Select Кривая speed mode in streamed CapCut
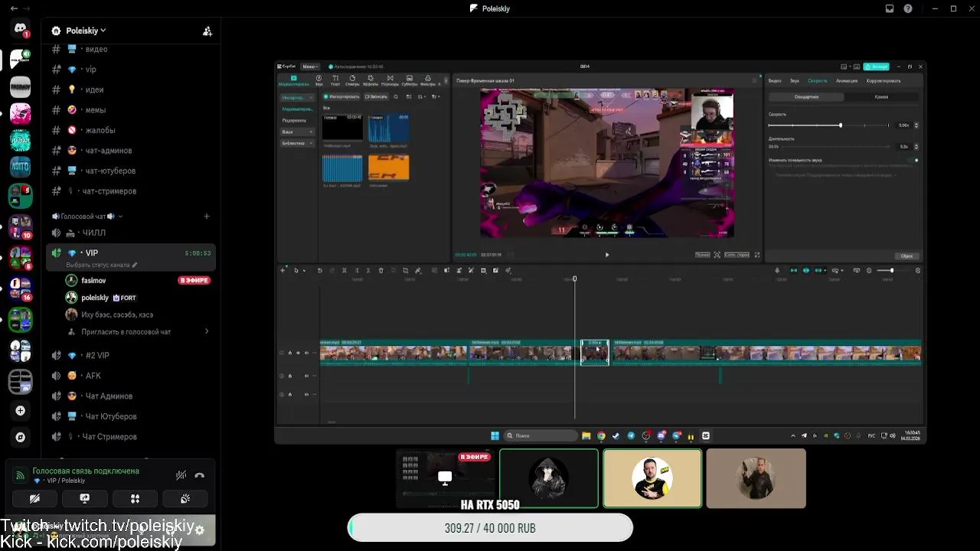 pyautogui.click(x=881, y=97)
